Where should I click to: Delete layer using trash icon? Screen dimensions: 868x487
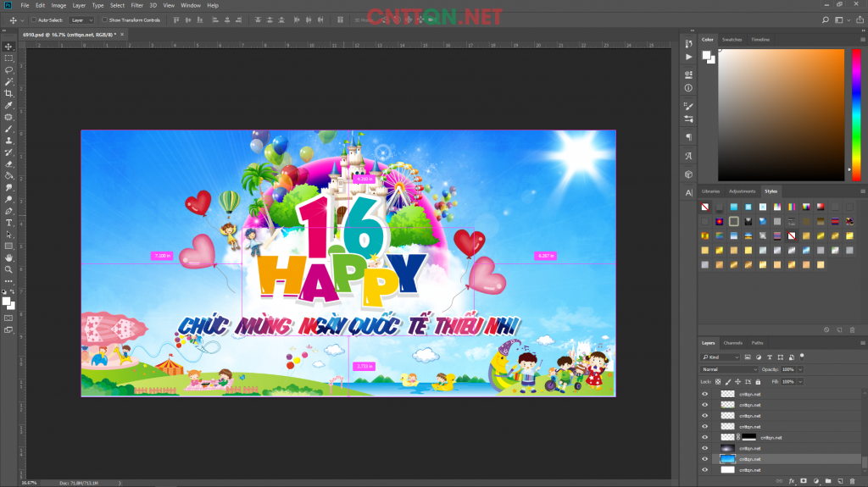tap(853, 481)
